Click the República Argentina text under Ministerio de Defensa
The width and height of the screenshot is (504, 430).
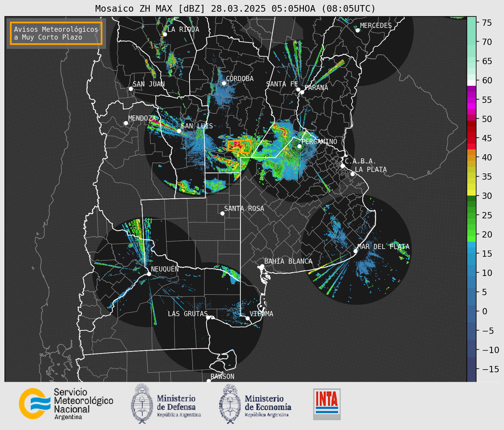(x=179, y=415)
